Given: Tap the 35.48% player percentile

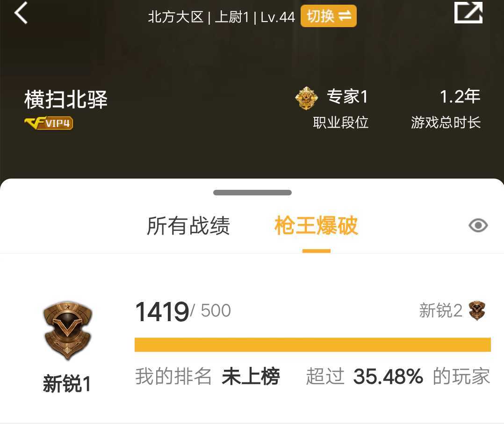Looking at the screenshot, I should point(388,376).
